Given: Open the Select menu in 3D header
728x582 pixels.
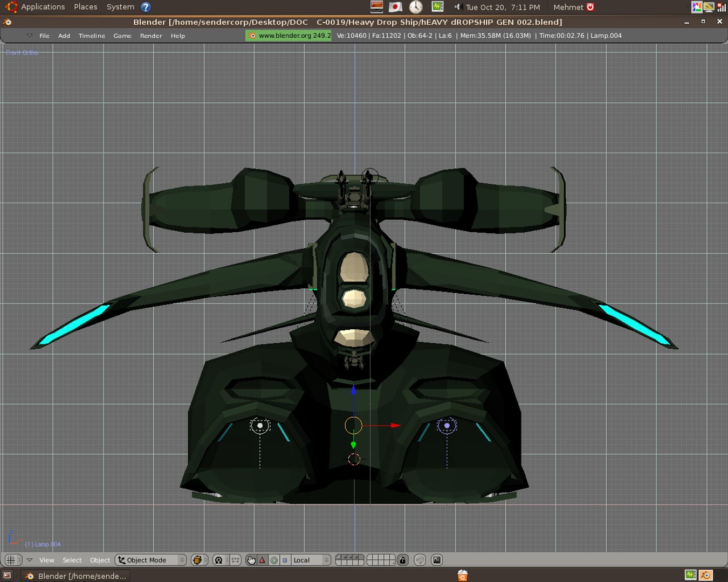Looking at the screenshot, I should tap(72, 560).
